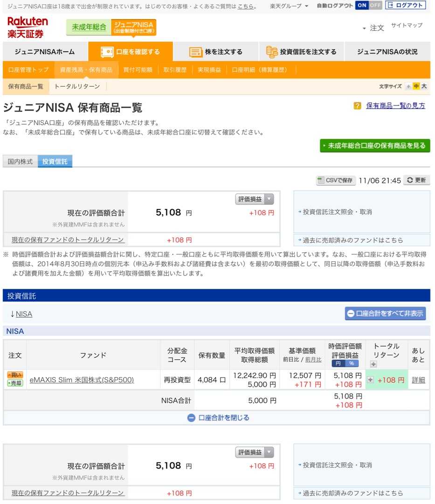The height and width of the screenshot is (504, 435).
Task: Jump to the NISA section anchor link
Action: pos(24,314)
